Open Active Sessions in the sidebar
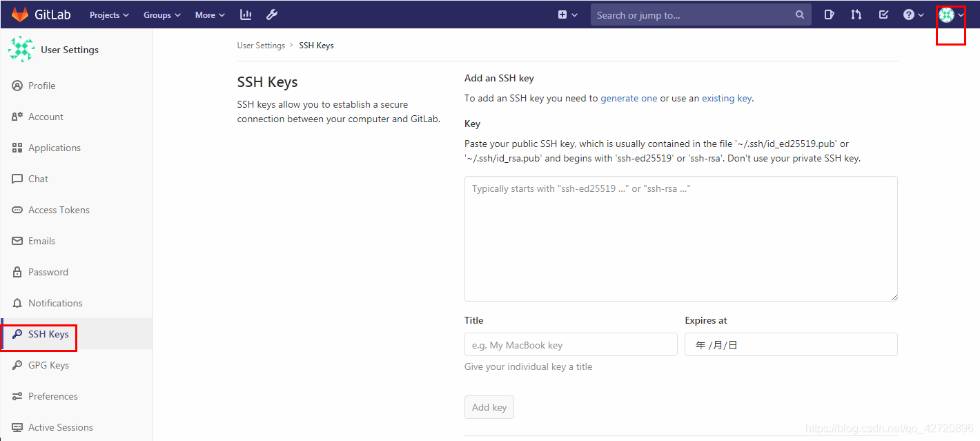 pyautogui.click(x=60, y=427)
